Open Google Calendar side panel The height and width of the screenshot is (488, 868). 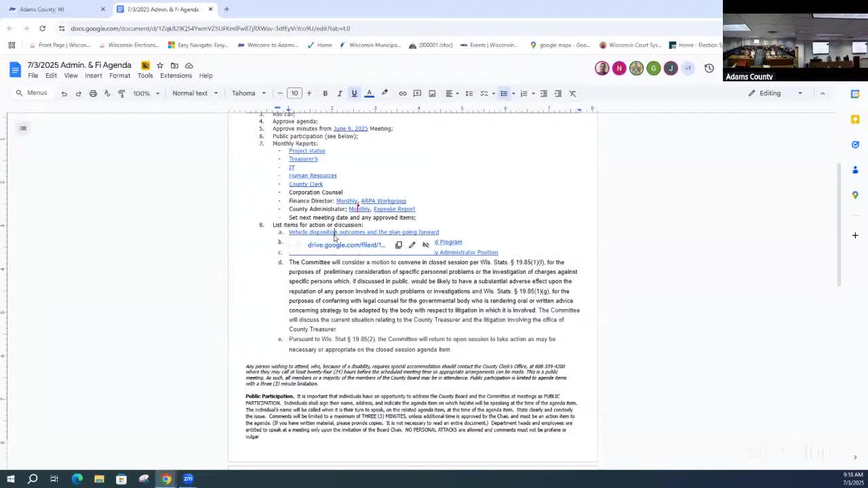coord(855,94)
